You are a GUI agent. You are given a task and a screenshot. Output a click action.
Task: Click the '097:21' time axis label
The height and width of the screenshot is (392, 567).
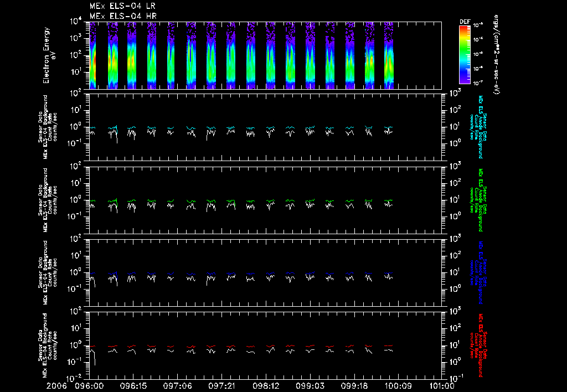221,386
